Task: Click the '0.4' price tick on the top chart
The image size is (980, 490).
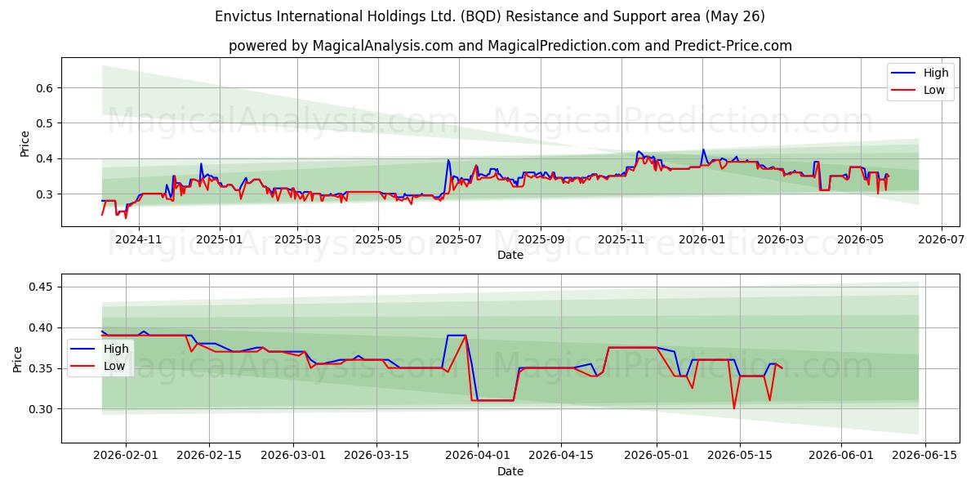Action: pos(46,158)
